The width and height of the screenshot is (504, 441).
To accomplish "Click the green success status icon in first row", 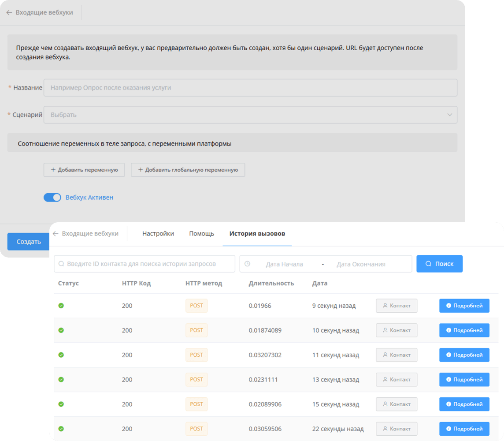I will (61, 305).
